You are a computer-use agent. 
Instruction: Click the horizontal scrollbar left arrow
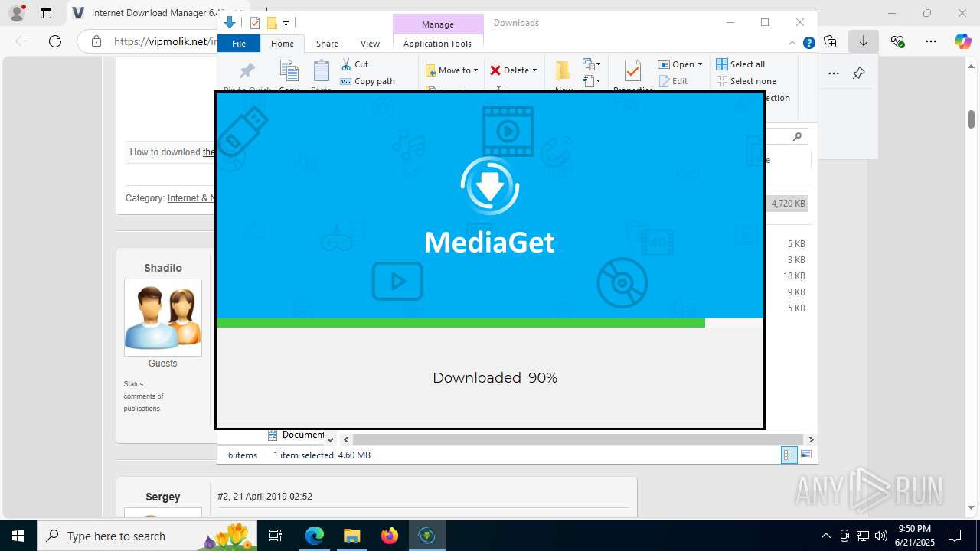tap(346, 439)
